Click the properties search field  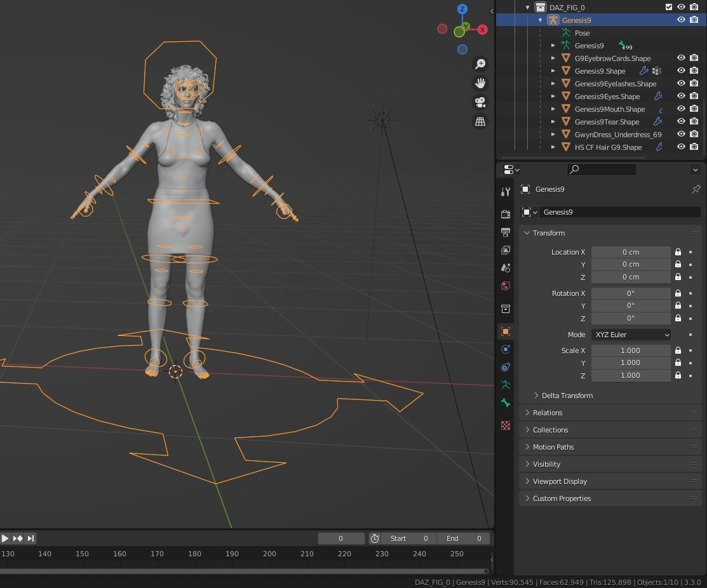click(x=602, y=170)
